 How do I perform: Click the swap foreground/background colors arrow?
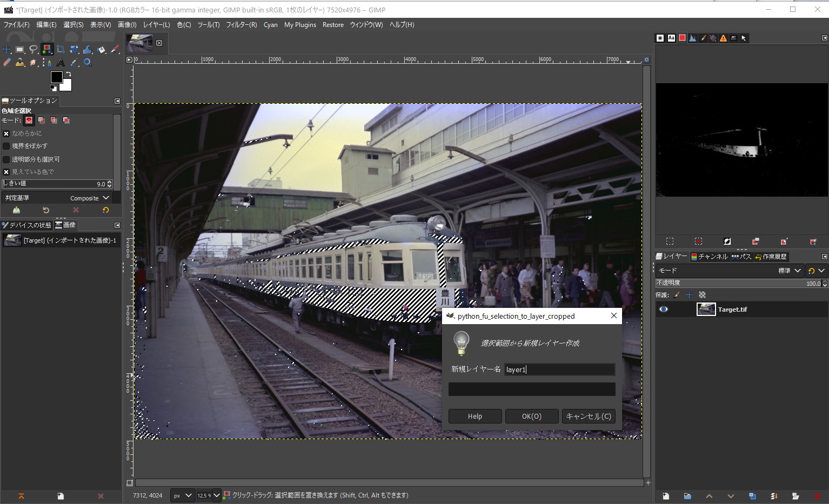(69, 75)
